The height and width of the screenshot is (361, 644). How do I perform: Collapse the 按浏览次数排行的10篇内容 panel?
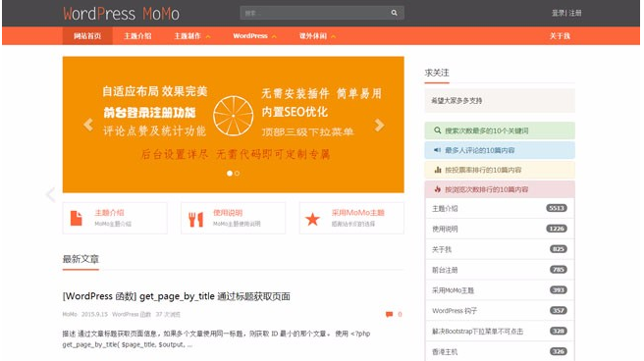(x=500, y=189)
